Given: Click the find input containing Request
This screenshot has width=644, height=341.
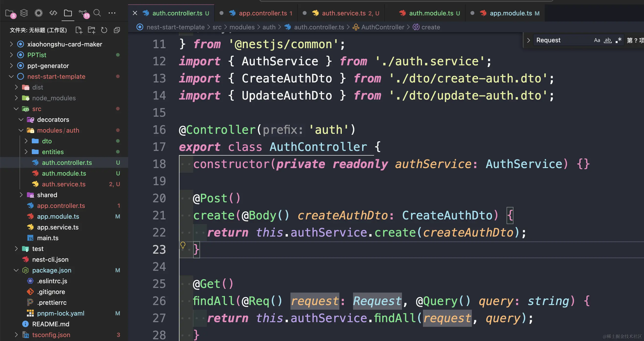Looking at the screenshot, I should (563, 40).
